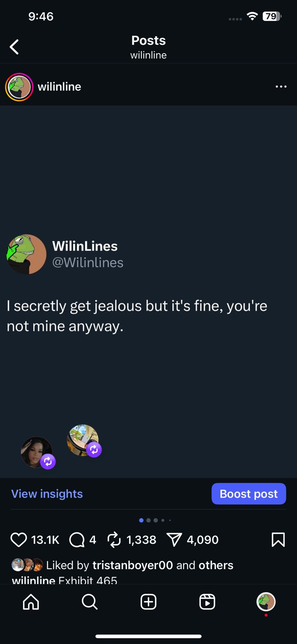The height and width of the screenshot is (644, 297).
Task: Like the post with heart icon
Action: coord(18,540)
